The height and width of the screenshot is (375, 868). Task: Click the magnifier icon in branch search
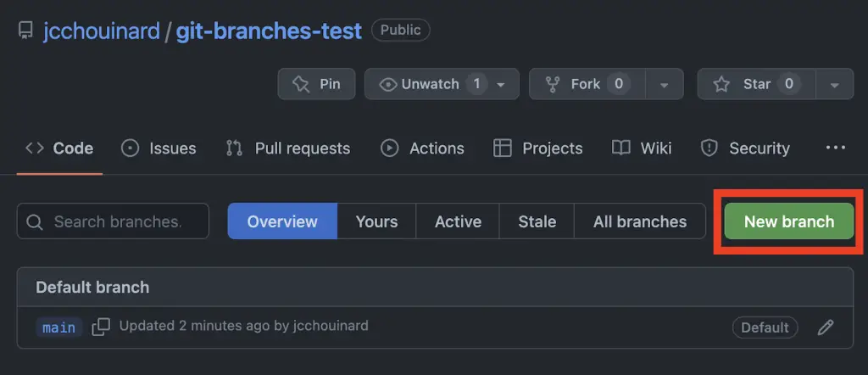coord(35,222)
